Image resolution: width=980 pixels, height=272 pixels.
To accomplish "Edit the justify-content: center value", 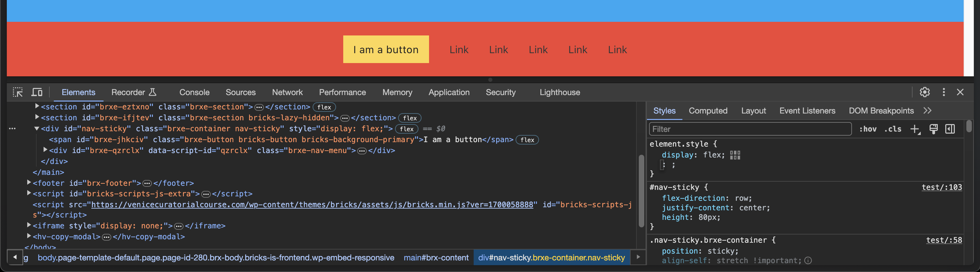I will (752, 208).
